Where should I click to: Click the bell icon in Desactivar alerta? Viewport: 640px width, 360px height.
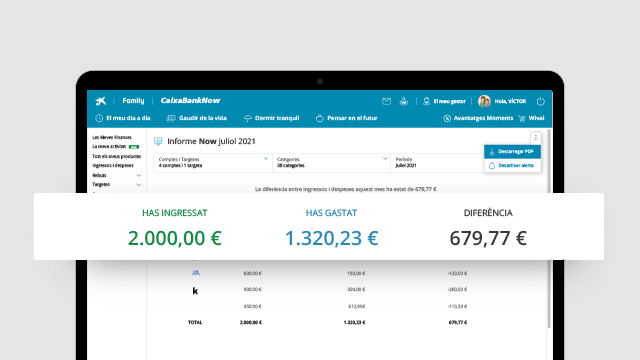pos(491,166)
